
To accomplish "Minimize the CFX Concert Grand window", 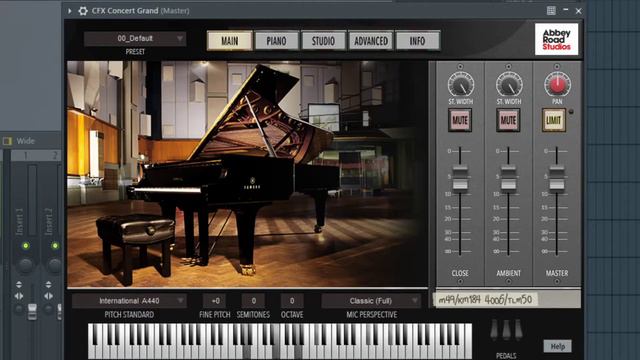I will click(x=565, y=10).
